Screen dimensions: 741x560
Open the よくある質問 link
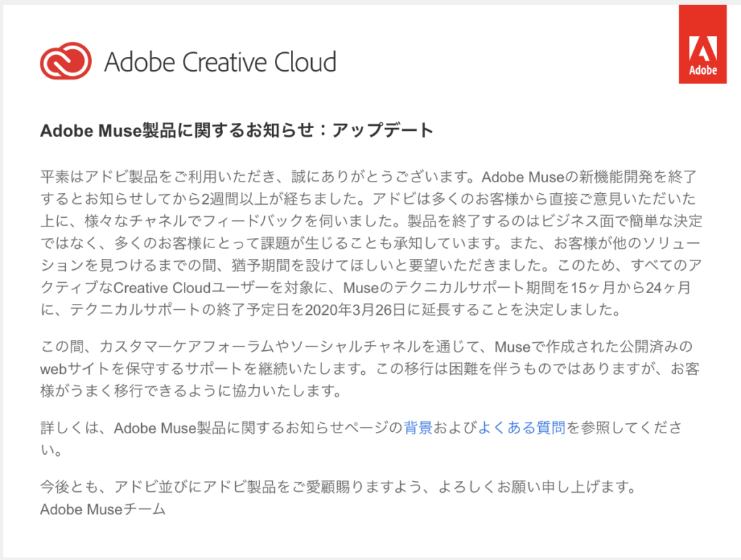pos(522,428)
